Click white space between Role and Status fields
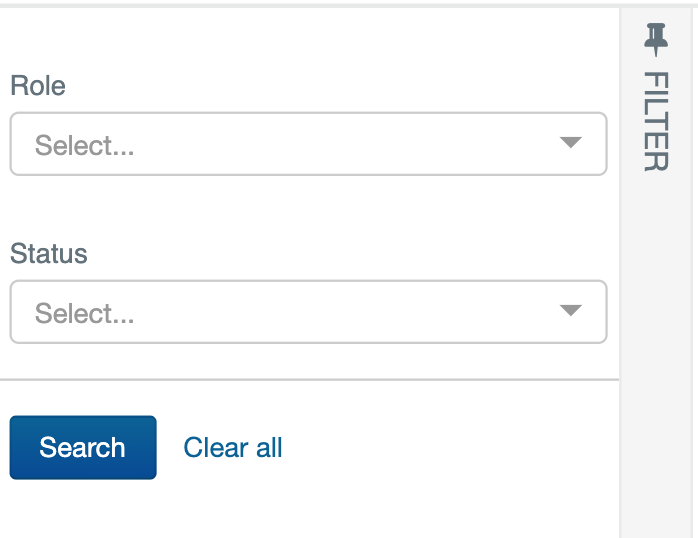 click(x=308, y=207)
